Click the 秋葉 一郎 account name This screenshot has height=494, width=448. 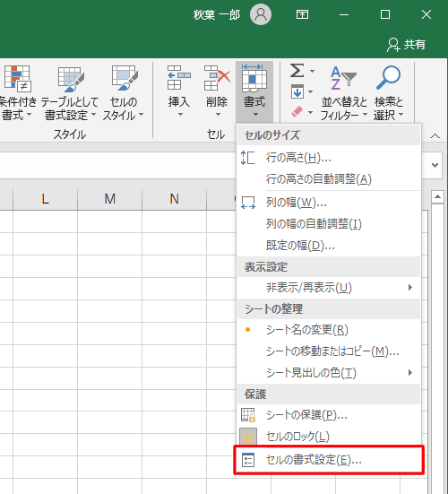[217, 14]
